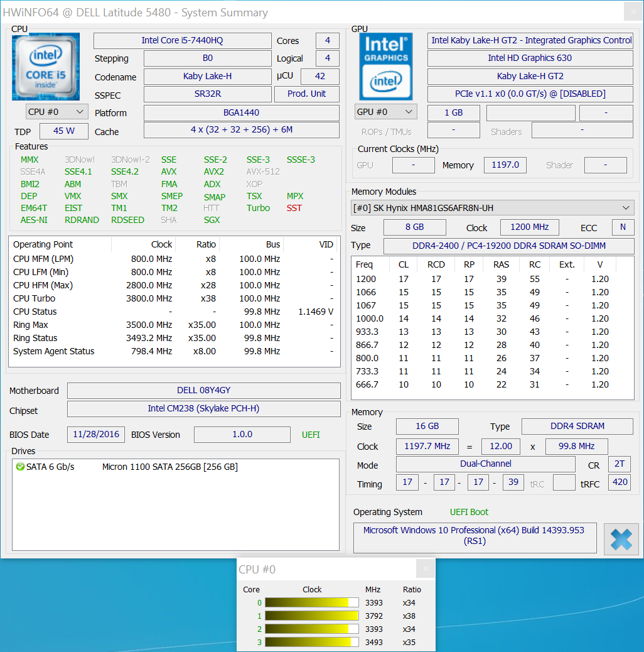Select the System Agent Status row
This screenshot has width=644, height=652.
pos(174,351)
